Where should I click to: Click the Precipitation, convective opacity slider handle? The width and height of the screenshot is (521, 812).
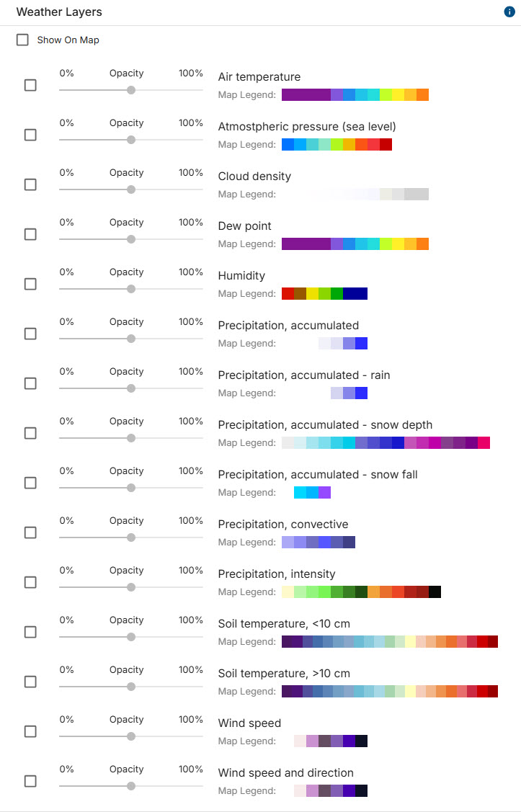[x=131, y=537]
